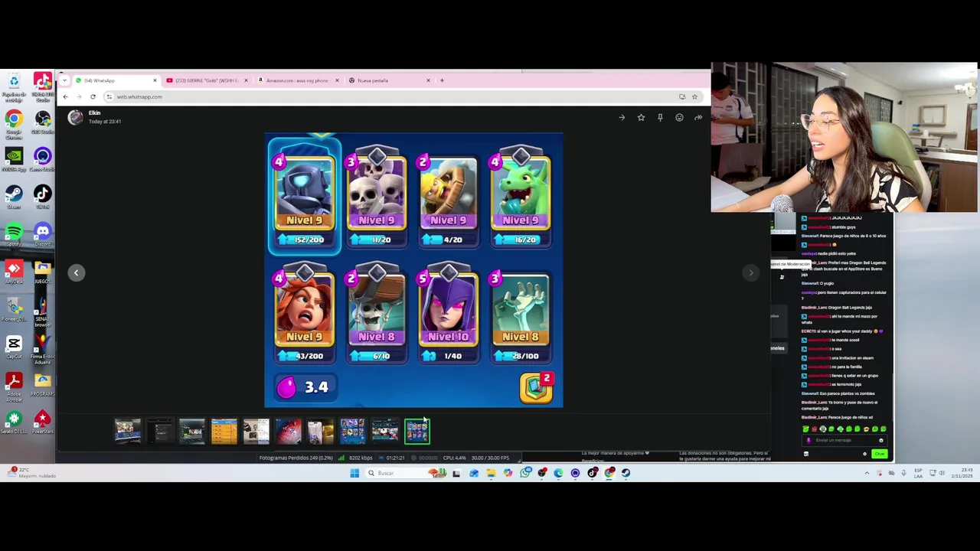Open OBS Studio desktop shortcut
This screenshot has width=980, height=551.
pos(42,122)
